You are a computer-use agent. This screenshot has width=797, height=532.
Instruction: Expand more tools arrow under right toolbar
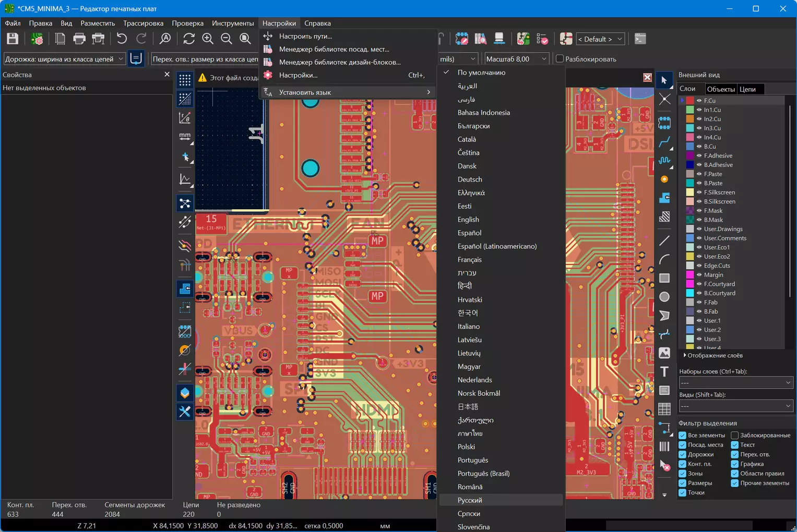pos(664,494)
